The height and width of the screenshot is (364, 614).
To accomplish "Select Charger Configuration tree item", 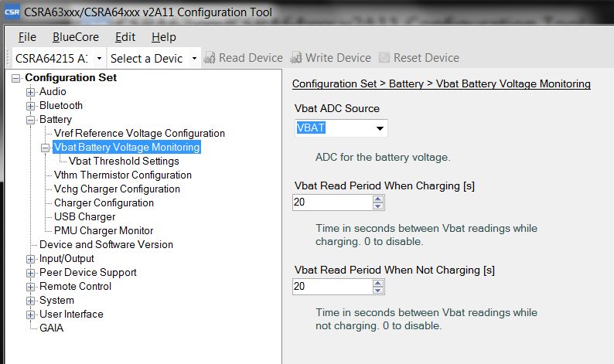I will pos(104,203).
